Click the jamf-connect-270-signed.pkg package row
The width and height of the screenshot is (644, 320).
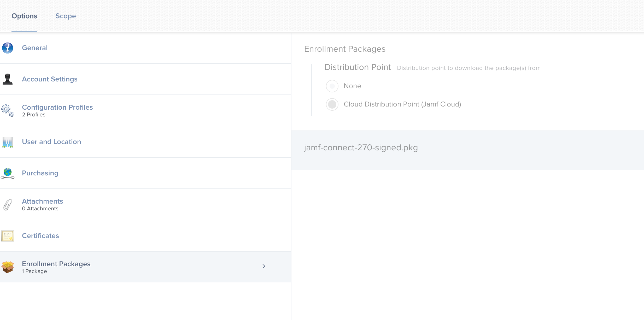point(467,150)
